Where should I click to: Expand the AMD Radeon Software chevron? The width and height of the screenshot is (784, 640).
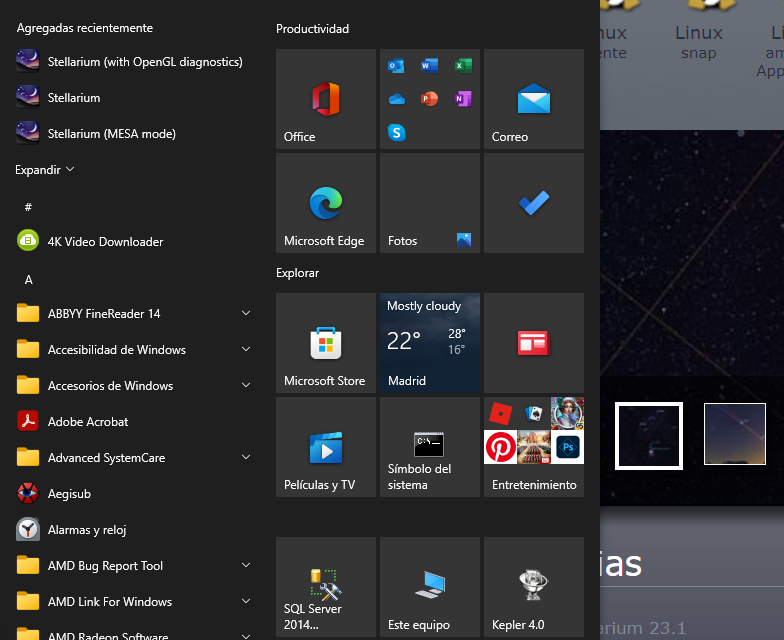tap(246, 636)
